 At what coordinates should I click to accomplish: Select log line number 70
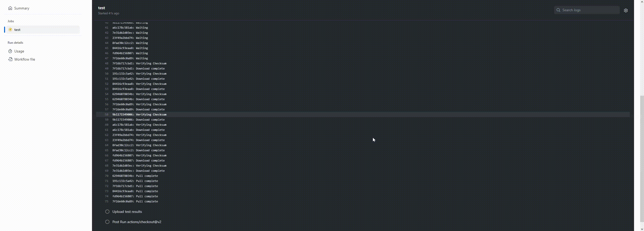pyautogui.click(x=107, y=176)
